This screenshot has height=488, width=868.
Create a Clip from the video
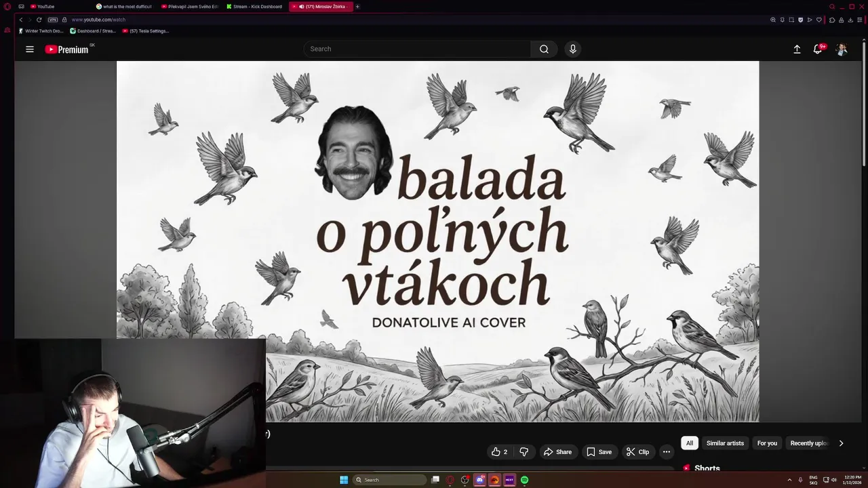pyautogui.click(x=637, y=452)
